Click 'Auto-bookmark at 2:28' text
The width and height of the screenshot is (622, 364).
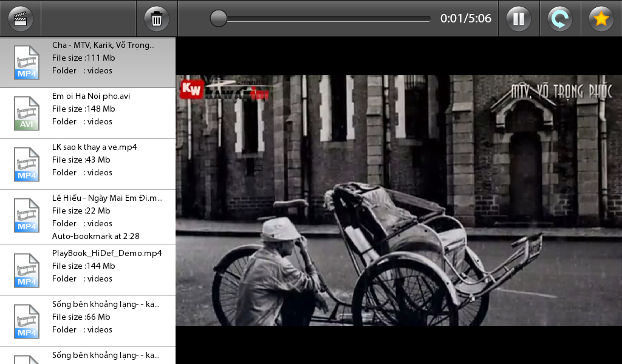pyautogui.click(x=95, y=236)
